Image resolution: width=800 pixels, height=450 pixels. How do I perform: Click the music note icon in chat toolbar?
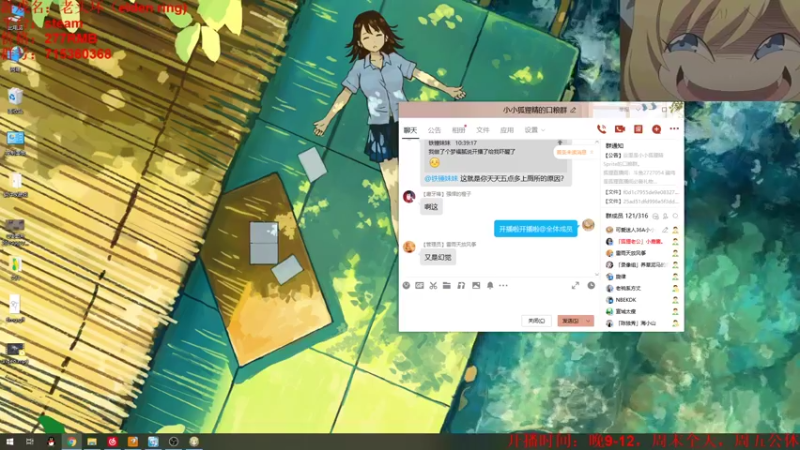coord(461,285)
